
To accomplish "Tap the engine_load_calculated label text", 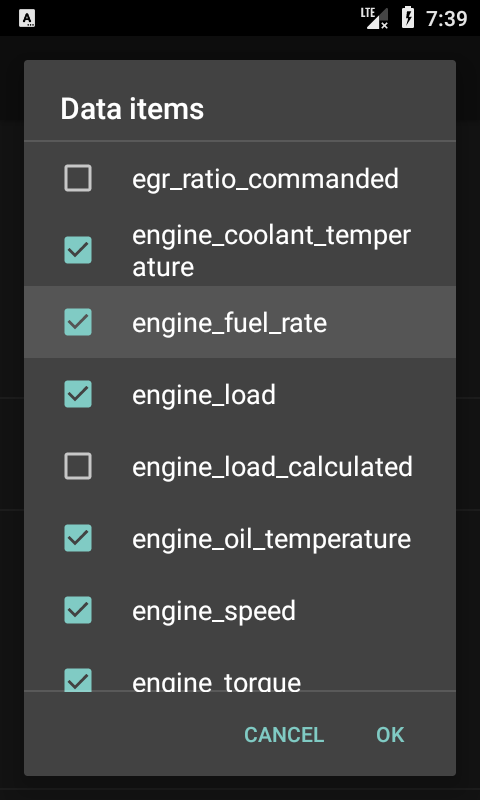I will click(x=272, y=467).
